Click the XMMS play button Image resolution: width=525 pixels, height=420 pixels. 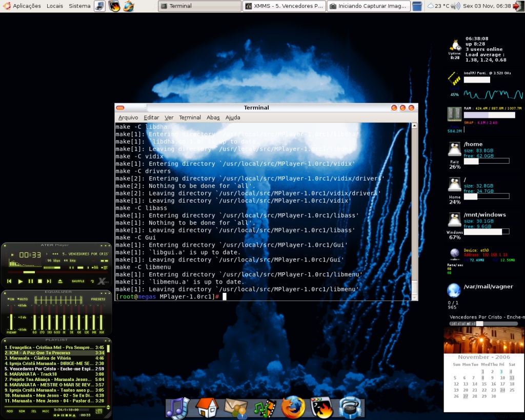21,281
